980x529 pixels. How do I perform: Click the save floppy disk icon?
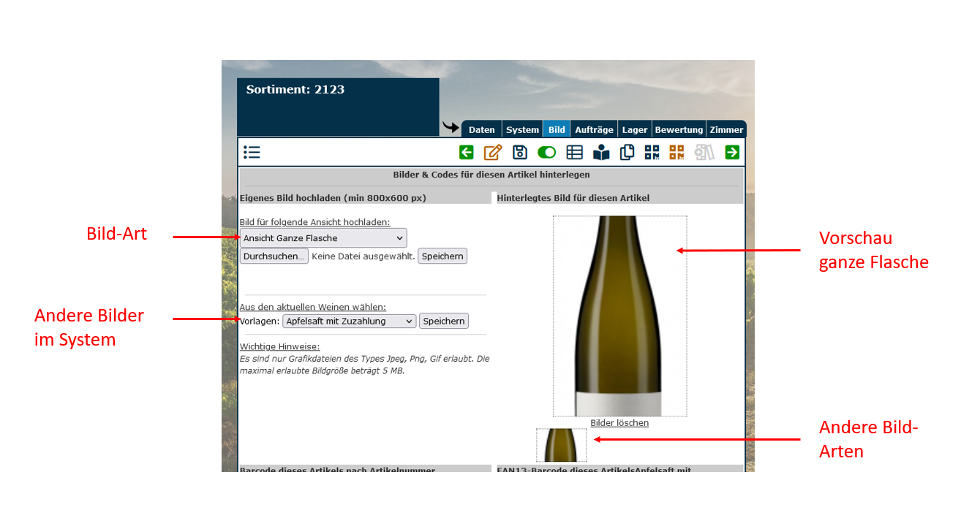pos(520,152)
